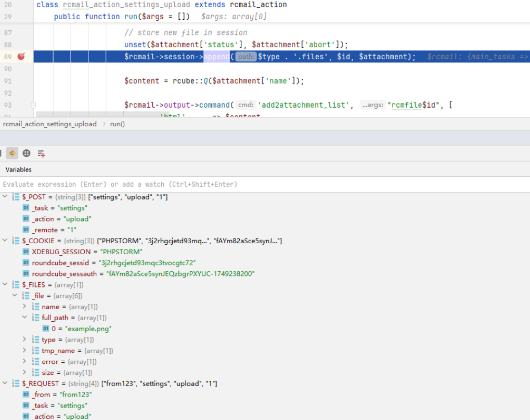Viewport: 530px width, 420px height.
Task: Click 'unset' on line 88
Action: [x=135, y=45]
